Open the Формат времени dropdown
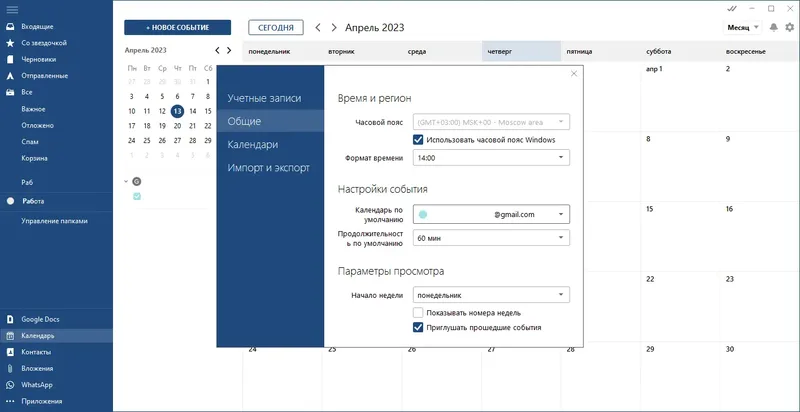 click(x=491, y=158)
